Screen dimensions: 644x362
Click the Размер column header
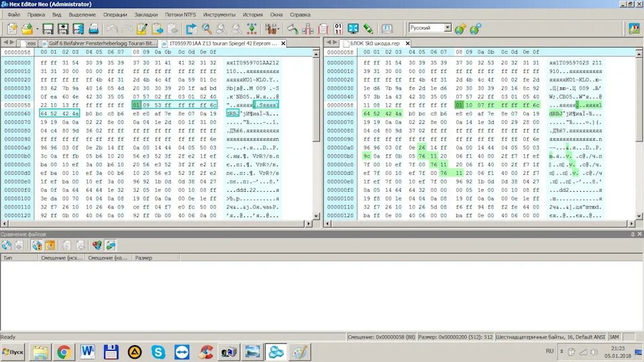click(156, 257)
